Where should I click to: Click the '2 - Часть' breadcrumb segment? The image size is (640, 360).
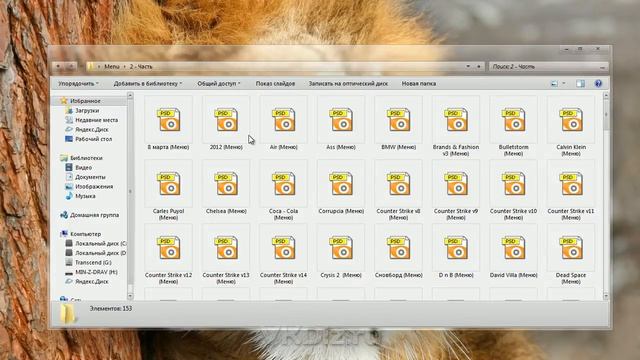[141, 67]
